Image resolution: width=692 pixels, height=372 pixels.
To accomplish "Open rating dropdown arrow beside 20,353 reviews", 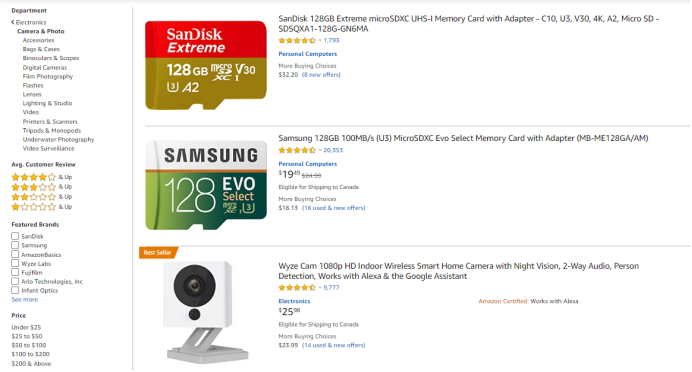I will (320, 150).
